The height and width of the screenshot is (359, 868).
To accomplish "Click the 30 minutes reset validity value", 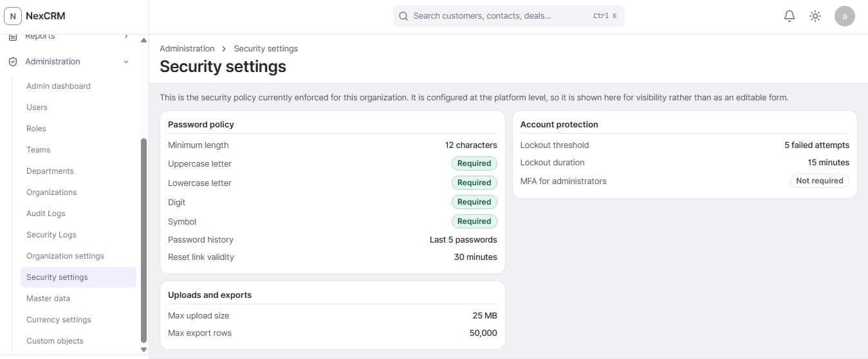I will click(x=476, y=257).
